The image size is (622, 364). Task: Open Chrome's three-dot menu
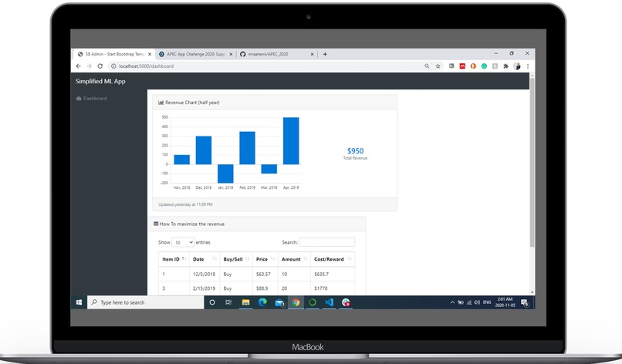click(x=528, y=66)
